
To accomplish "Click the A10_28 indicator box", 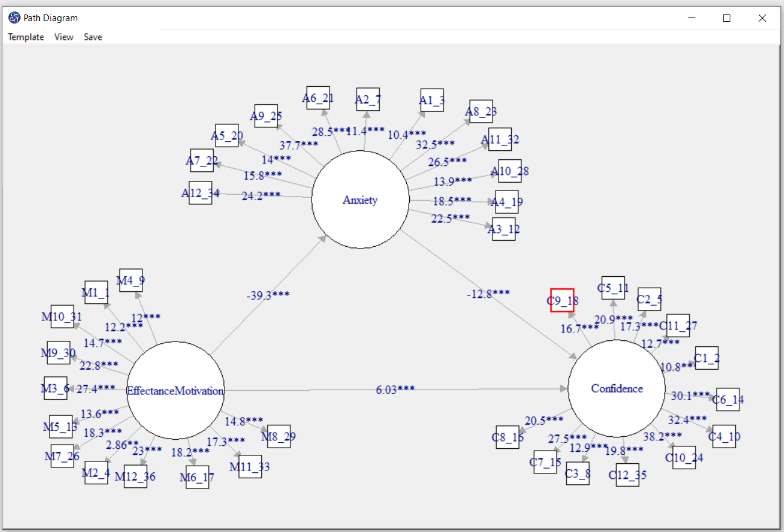I will point(510,171).
